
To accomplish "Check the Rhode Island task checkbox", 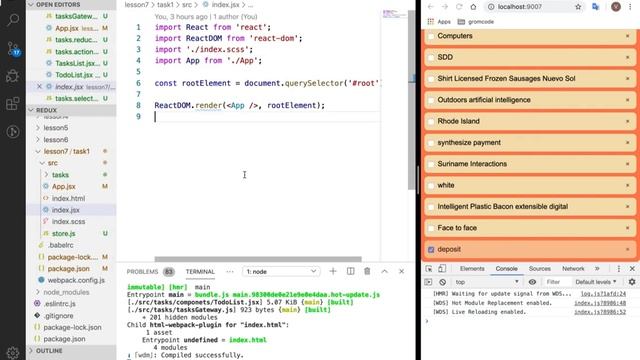I will point(431,122).
